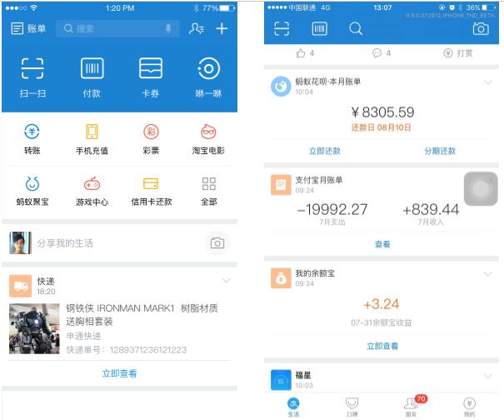Screen dimensions: 504x420
Task: Tap 07-31余额宝收益 text
Action: pos(382,322)
